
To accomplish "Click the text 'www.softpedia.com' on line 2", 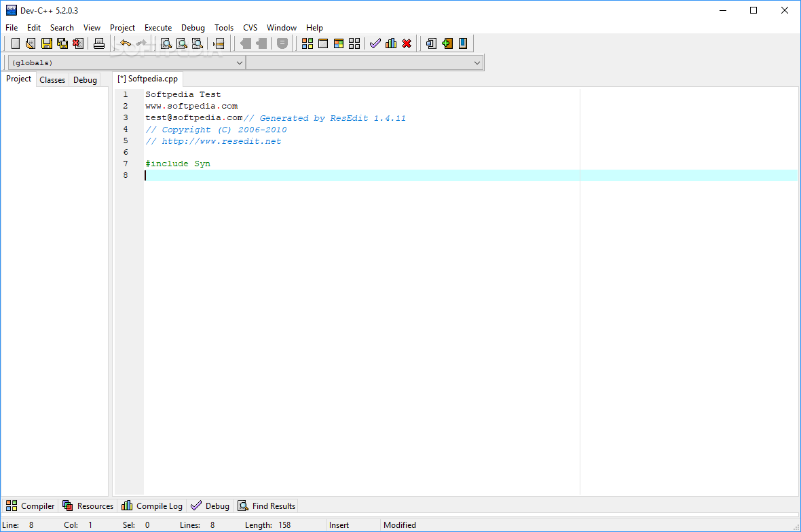I will click(191, 106).
